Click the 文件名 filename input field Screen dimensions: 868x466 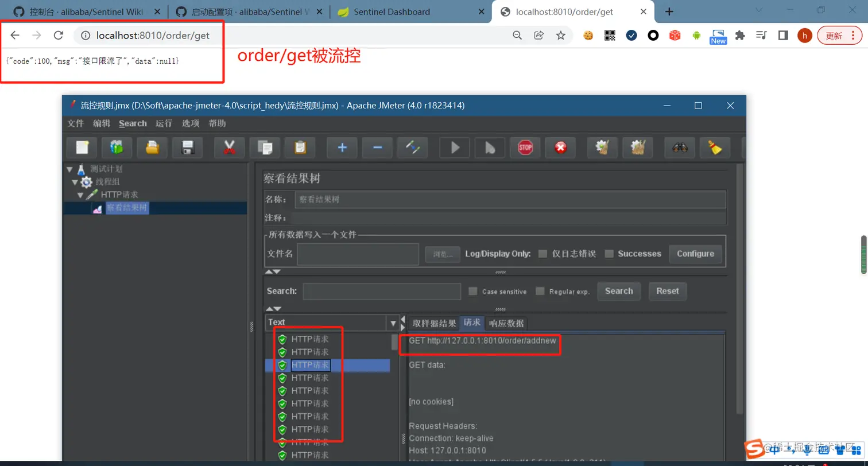(358, 254)
